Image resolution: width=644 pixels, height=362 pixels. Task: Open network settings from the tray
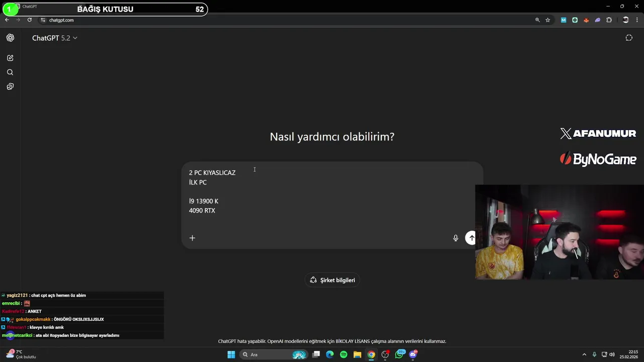click(x=604, y=354)
